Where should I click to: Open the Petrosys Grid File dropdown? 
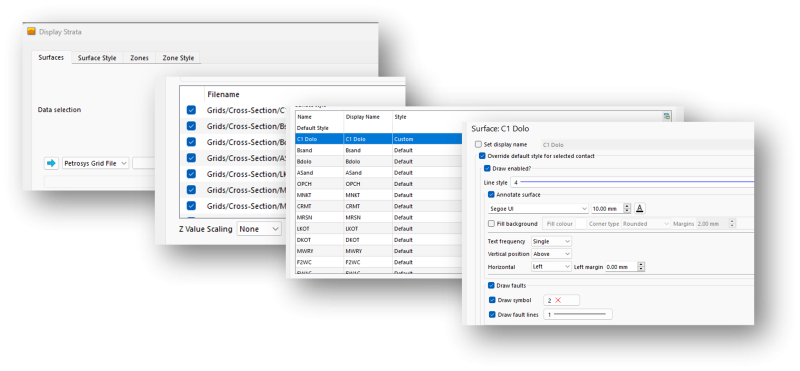[x=95, y=163]
